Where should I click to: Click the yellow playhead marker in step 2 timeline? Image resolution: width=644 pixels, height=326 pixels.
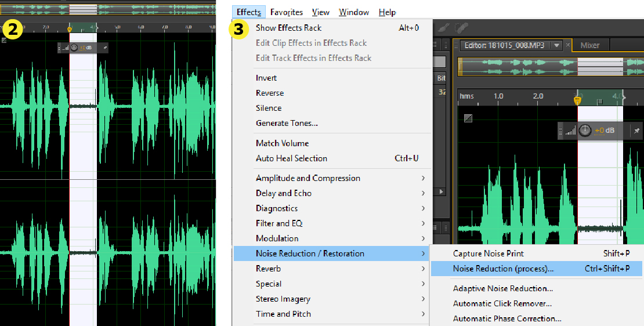[x=70, y=28]
